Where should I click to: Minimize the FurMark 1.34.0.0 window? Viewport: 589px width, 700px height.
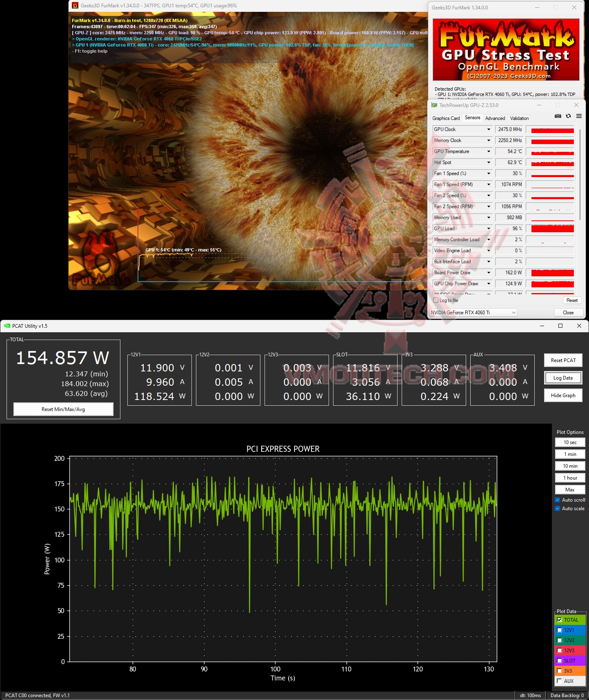point(537,7)
